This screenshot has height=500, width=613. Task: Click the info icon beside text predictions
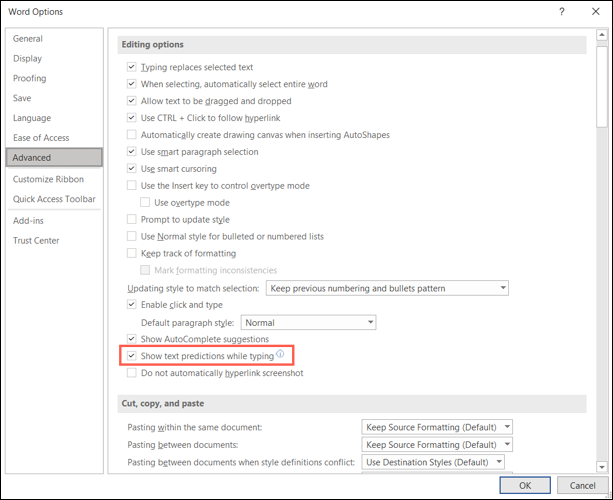pos(281,354)
